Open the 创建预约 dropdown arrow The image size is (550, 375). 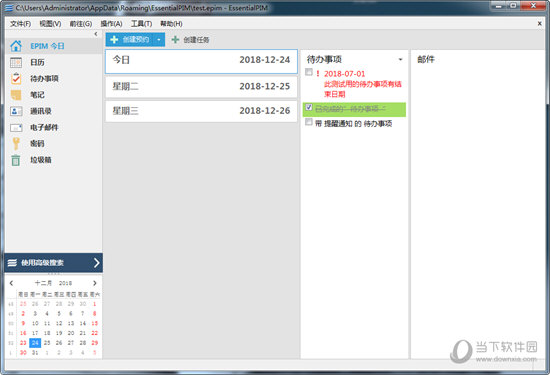click(159, 40)
